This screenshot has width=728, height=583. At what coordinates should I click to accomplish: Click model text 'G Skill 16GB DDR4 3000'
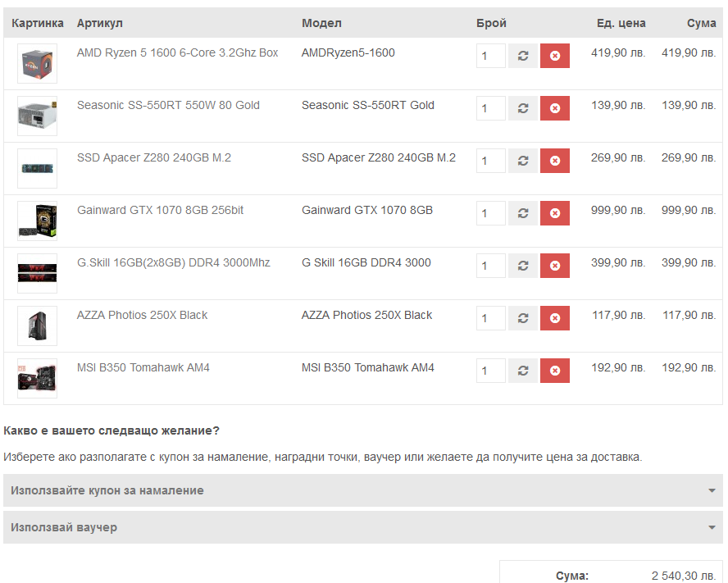click(x=366, y=263)
